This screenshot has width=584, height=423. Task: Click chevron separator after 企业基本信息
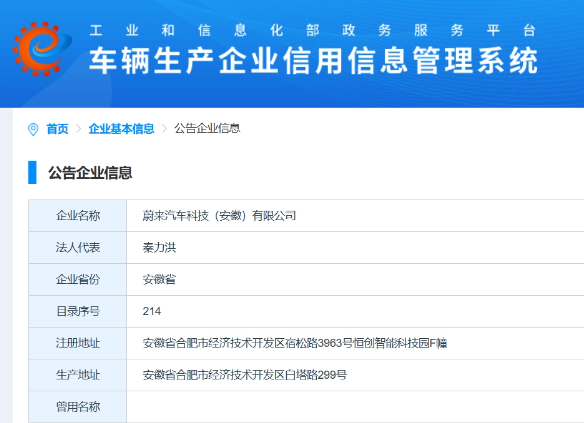tap(164, 129)
